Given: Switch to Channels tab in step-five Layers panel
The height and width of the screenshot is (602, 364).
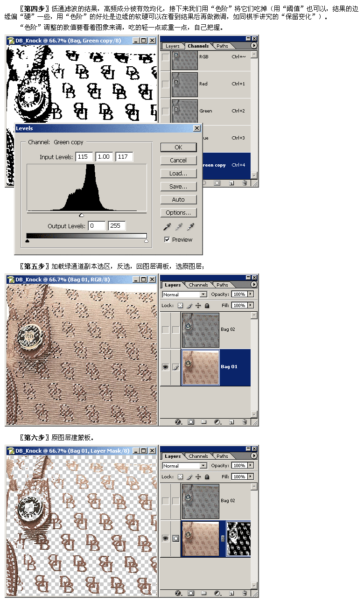Looking at the screenshot, I should [x=198, y=285].
